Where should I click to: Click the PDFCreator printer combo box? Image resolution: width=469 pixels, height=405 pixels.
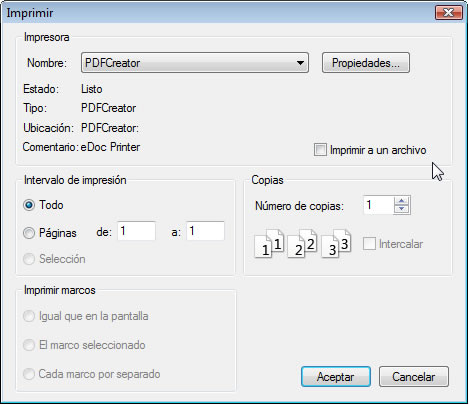click(x=195, y=63)
